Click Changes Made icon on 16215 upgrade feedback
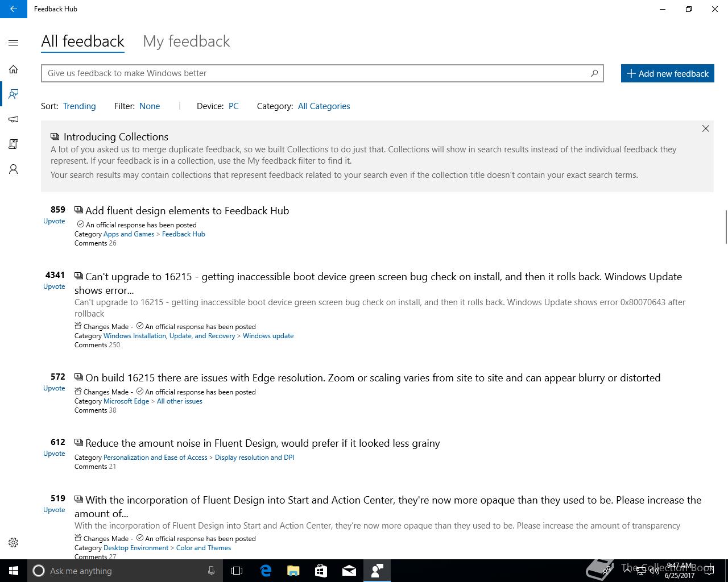 [78, 326]
